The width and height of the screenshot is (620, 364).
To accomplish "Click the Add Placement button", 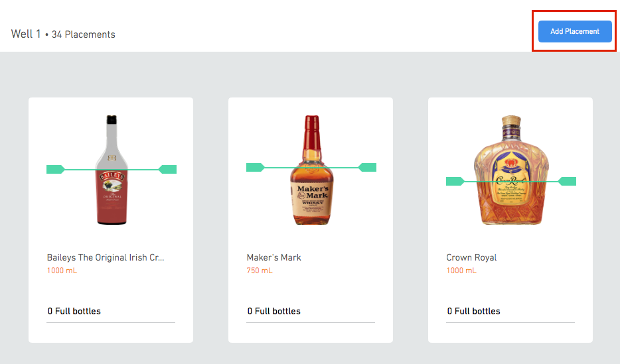I will [575, 31].
